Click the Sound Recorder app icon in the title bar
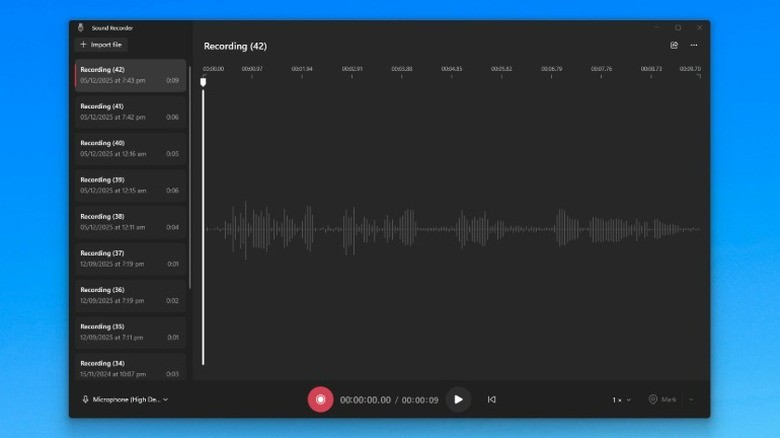The width and height of the screenshot is (780, 438). 81,28
